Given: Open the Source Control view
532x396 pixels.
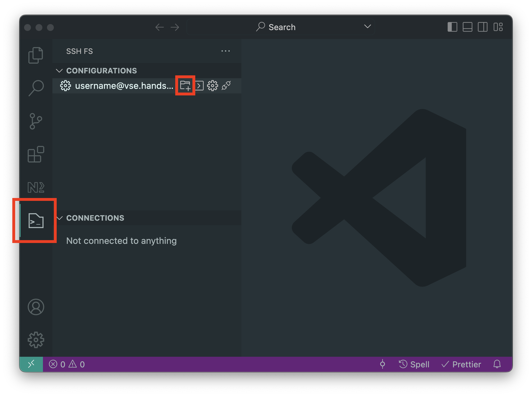Looking at the screenshot, I should 36,121.
